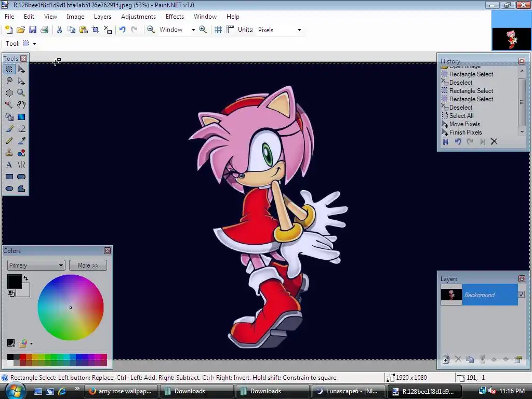Select the Clone Stamp tool
This screenshot has width=532, height=399.
click(x=9, y=153)
